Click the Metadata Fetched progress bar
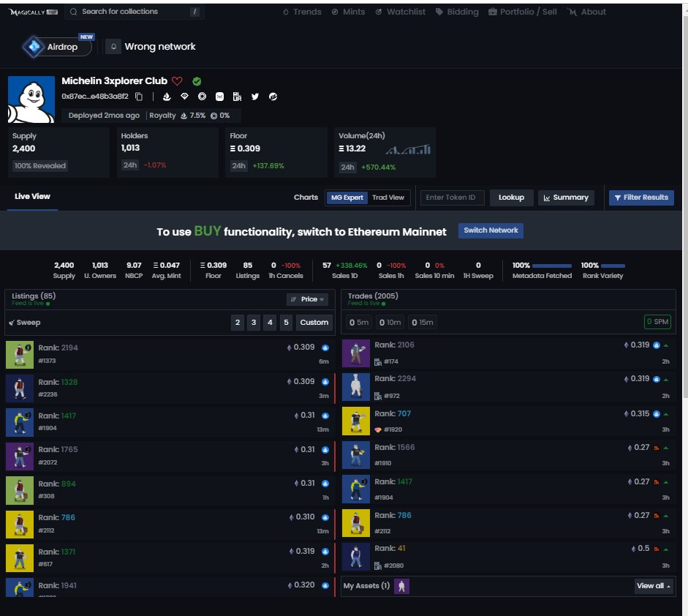The image size is (688, 616). coord(551,266)
